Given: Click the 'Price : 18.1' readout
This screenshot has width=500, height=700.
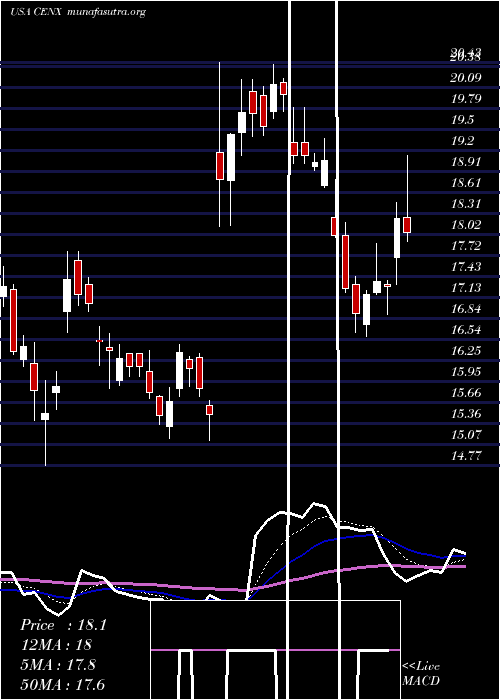Looking at the screenshot, I should tap(63, 625).
